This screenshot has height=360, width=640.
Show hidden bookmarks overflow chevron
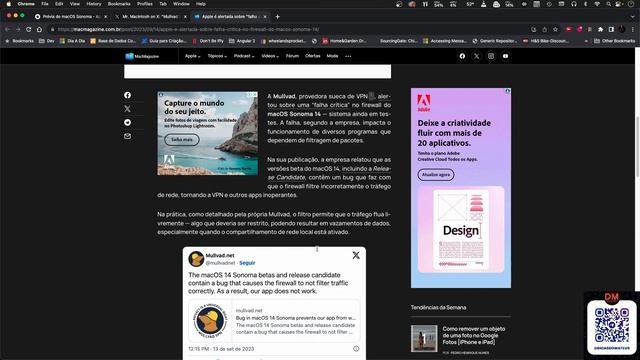(586, 41)
